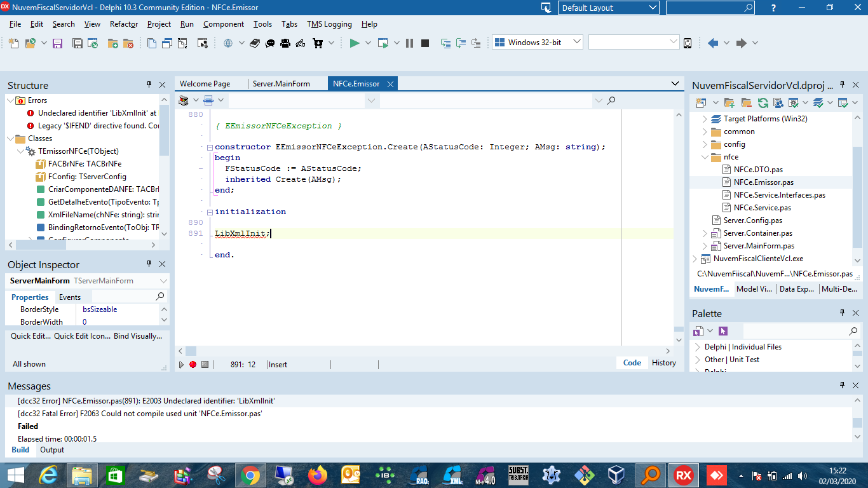868x488 pixels.
Task: Click the shopping cart GetIt icon
Action: click(x=318, y=43)
